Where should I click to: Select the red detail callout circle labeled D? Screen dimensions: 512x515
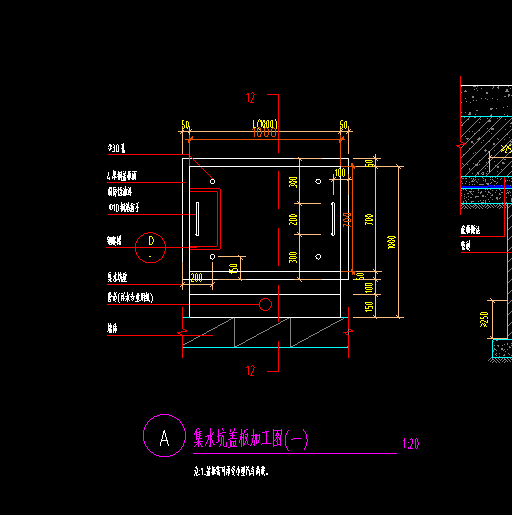(150, 247)
